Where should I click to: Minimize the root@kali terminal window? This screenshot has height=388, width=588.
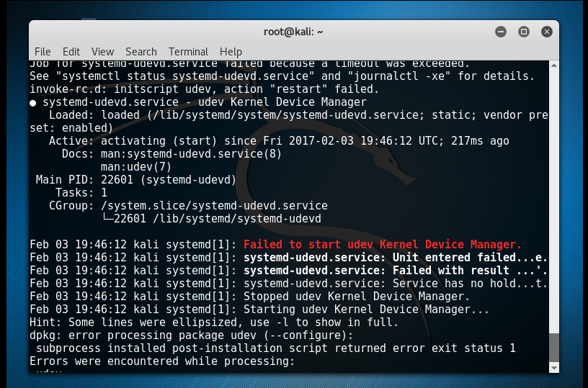(x=501, y=32)
